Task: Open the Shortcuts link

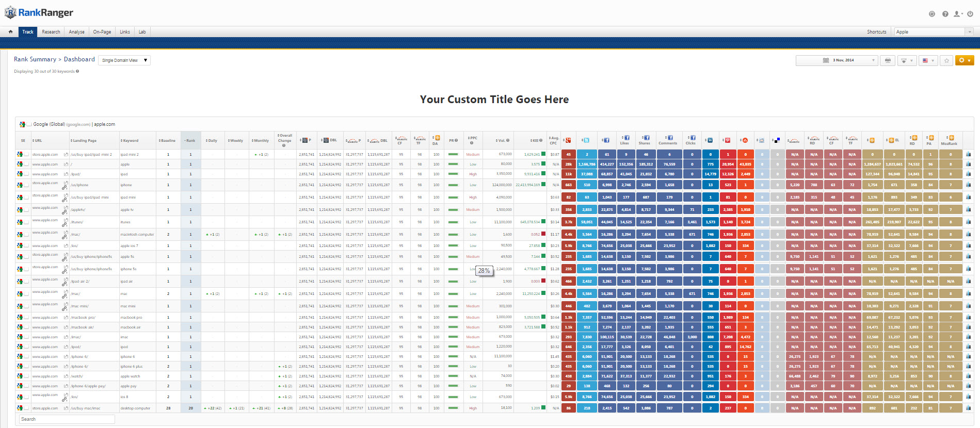Action: point(876,32)
